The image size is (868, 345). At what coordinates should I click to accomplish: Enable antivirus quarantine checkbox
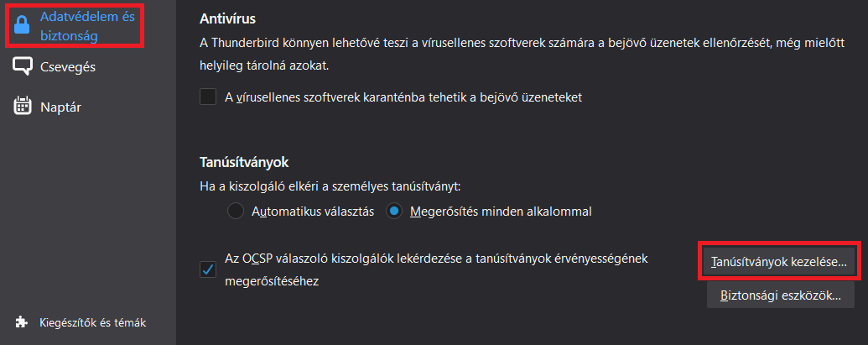click(208, 97)
